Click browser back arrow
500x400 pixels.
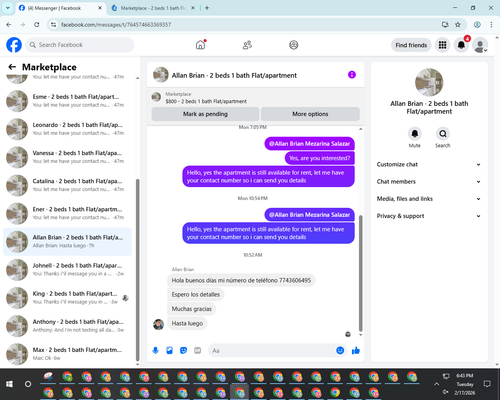point(9,24)
